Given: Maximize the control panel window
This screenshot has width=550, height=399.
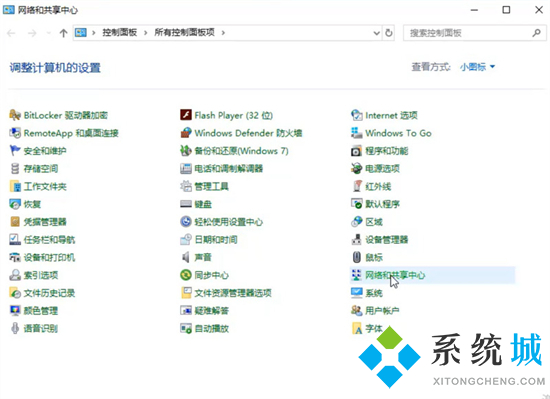Looking at the screenshot, I should tap(506, 10).
